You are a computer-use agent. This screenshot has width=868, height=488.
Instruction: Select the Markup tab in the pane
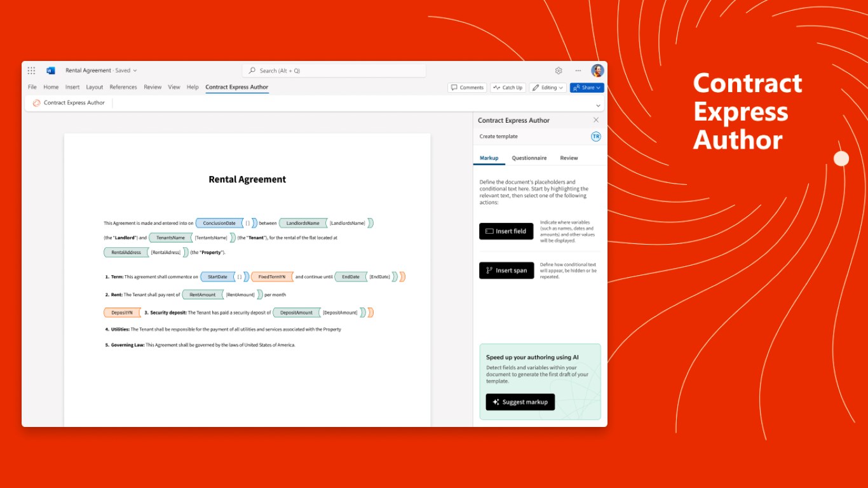pyautogui.click(x=489, y=158)
